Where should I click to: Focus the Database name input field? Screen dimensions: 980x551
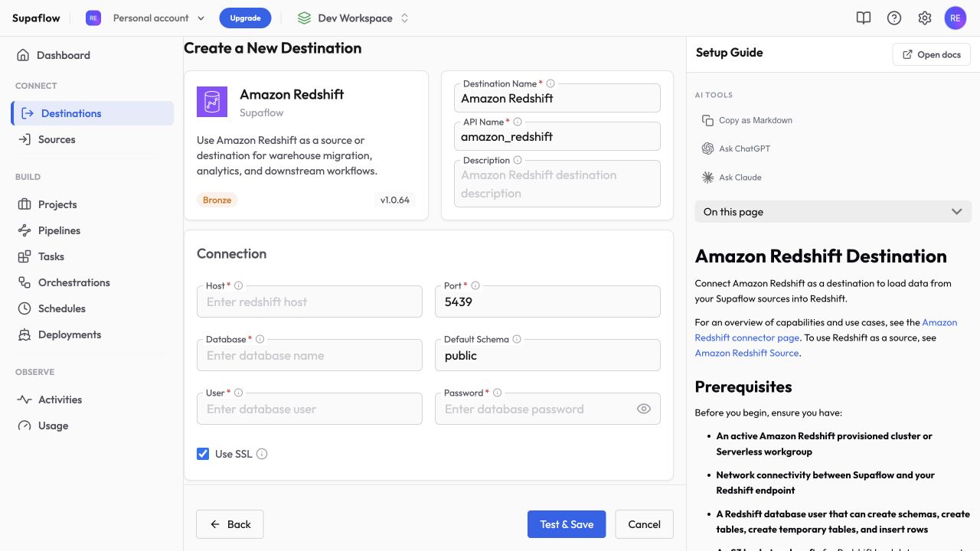(x=309, y=355)
